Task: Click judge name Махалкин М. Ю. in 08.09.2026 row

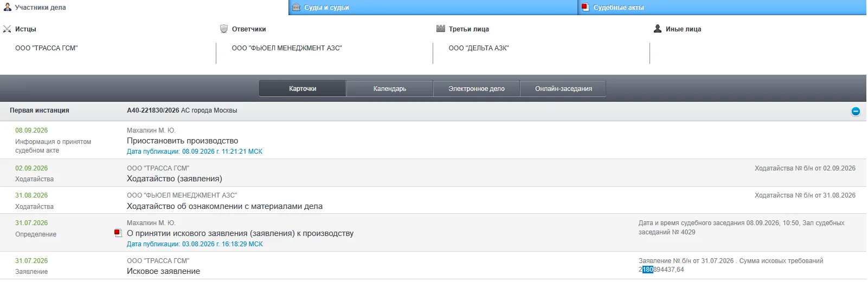Action: tap(151, 130)
